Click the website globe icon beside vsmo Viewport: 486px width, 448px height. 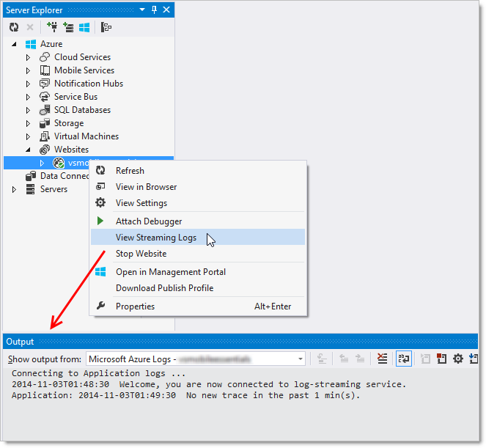(x=59, y=163)
